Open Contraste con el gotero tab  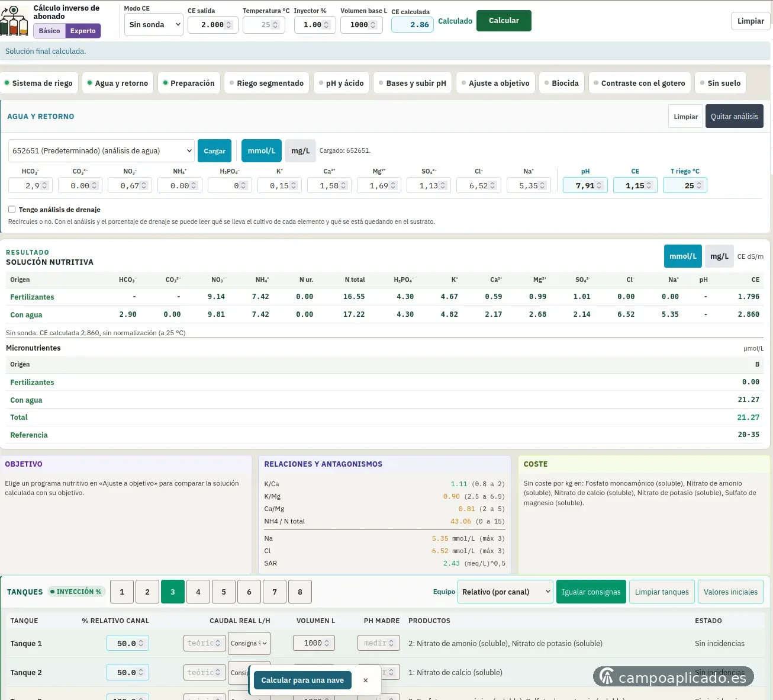(x=640, y=83)
